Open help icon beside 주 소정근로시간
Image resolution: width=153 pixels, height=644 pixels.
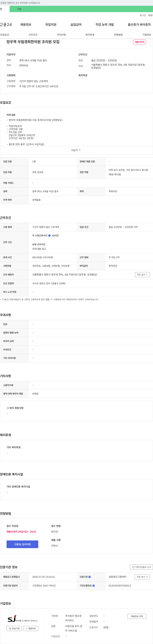pyautogui.click(x=49, y=236)
